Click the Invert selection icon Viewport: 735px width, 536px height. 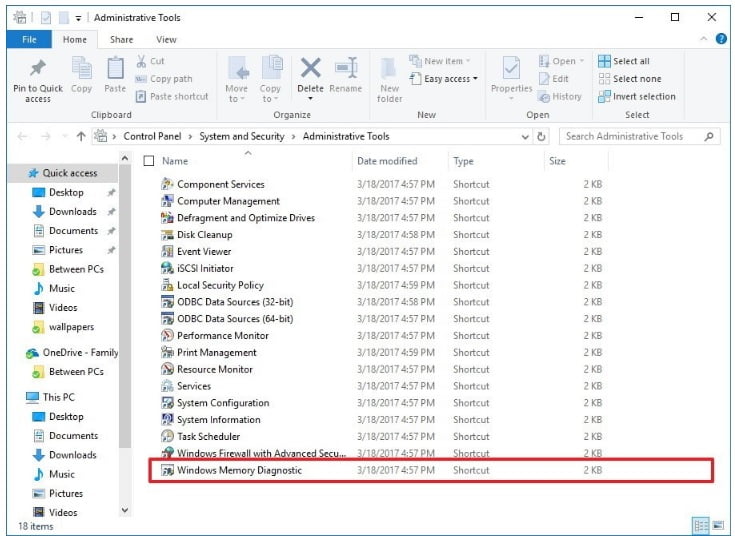pyautogui.click(x=604, y=97)
